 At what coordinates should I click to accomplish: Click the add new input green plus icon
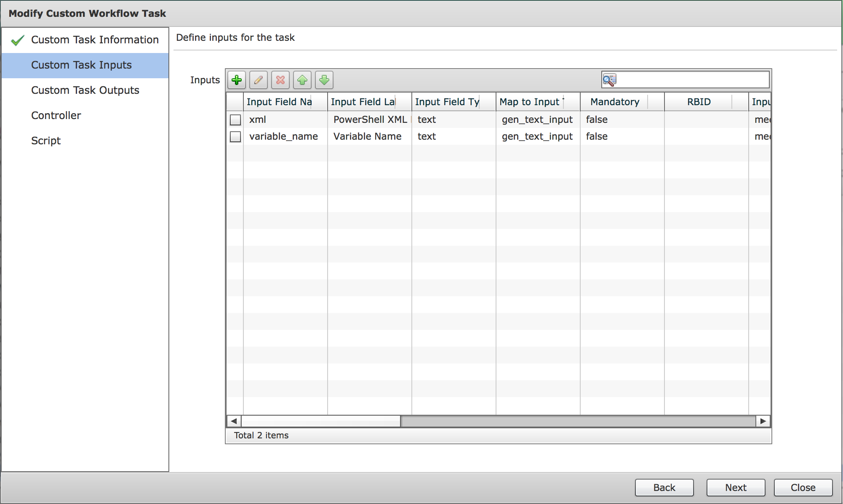tap(236, 79)
